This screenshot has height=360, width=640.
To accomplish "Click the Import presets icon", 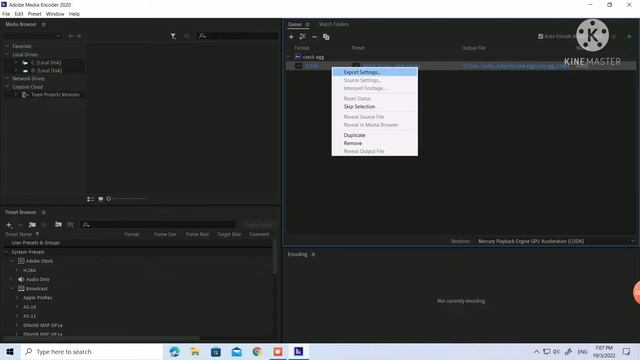I will [58, 224].
